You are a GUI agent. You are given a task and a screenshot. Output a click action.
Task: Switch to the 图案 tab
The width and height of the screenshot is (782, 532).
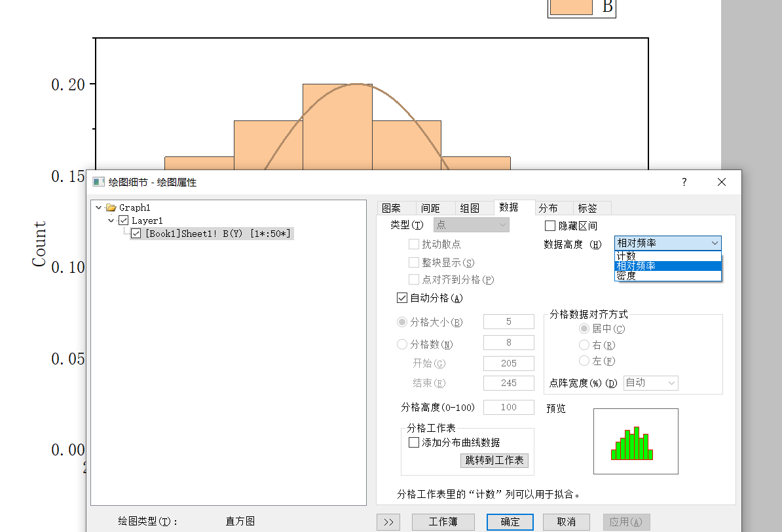[392, 208]
